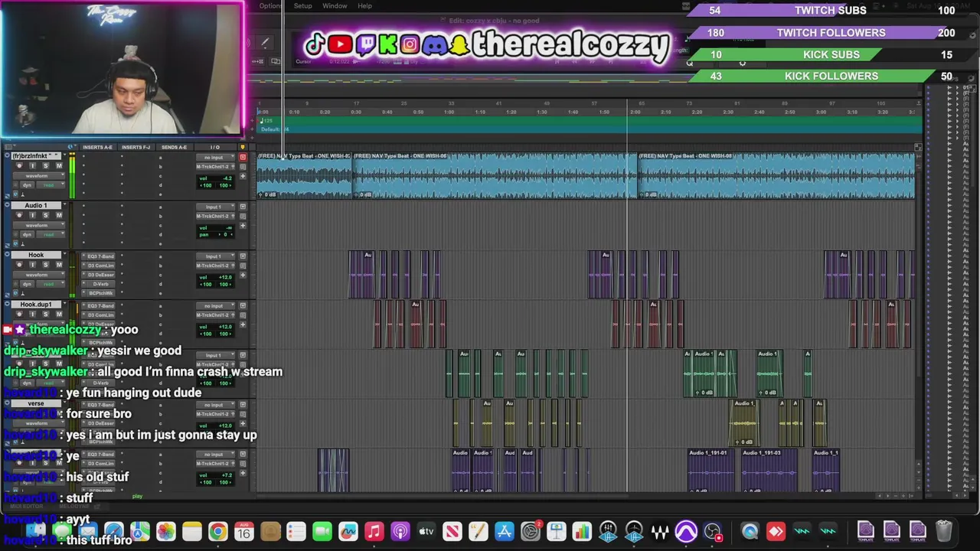Image resolution: width=980 pixels, height=551 pixels.
Task: Open Hook track name dropdown arrow
Action: click(64, 255)
